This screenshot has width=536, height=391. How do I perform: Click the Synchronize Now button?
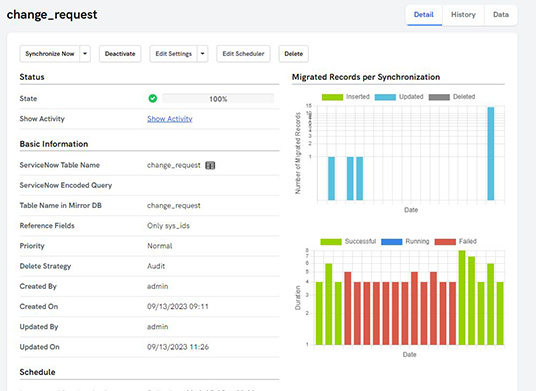pos(50,54)
